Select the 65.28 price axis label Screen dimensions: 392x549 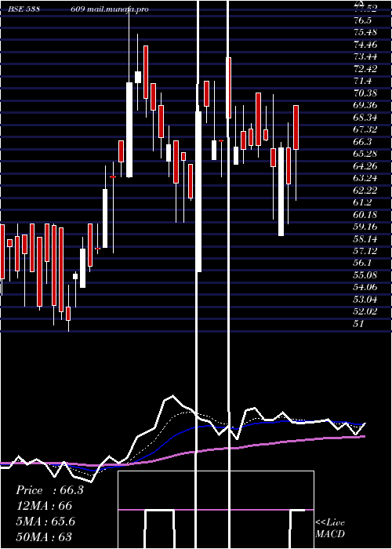coord(365,154)
